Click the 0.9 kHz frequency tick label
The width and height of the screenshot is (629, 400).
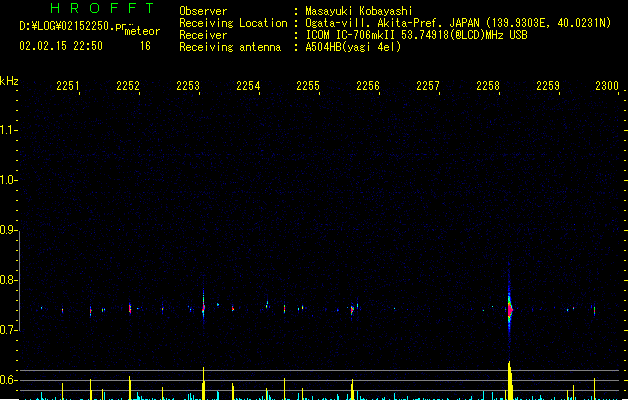pyautogui.click(x=8, y=230)
